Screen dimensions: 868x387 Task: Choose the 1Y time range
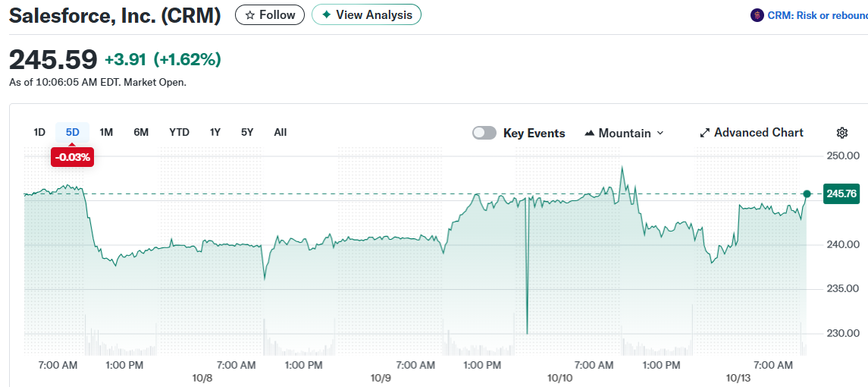[215, 132]
